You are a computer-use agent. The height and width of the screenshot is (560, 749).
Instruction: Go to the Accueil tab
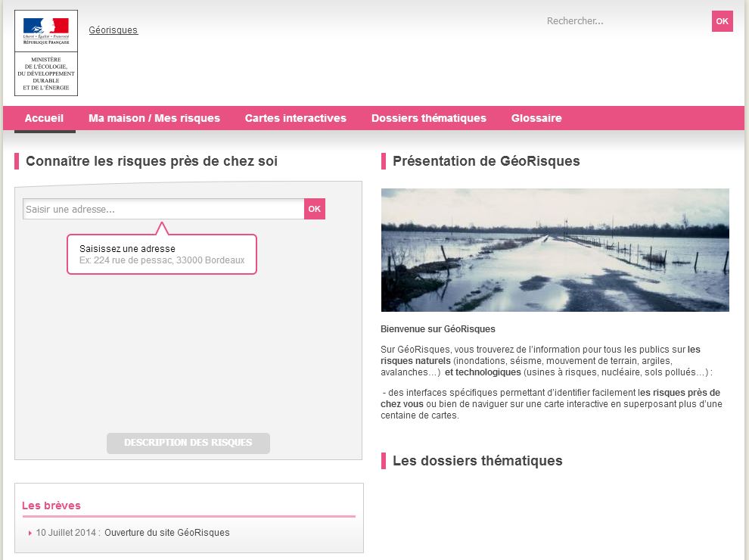[44, 118]
